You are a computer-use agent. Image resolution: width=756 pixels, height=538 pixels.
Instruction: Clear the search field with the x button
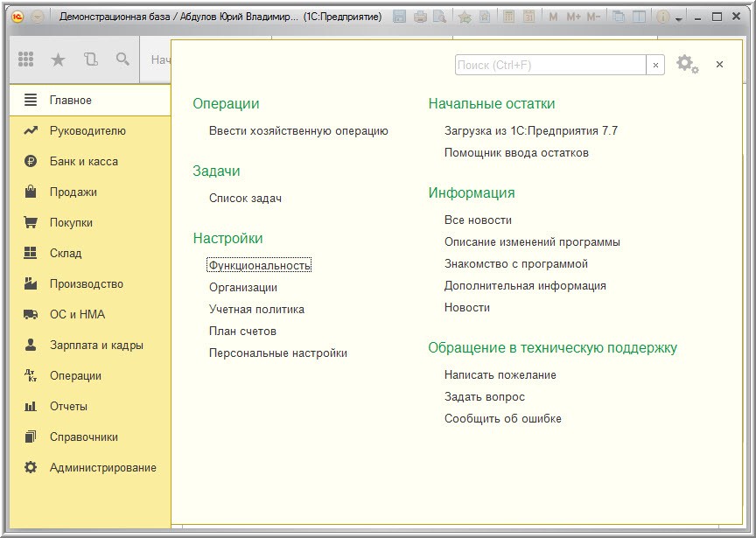[x=655, y=65]
